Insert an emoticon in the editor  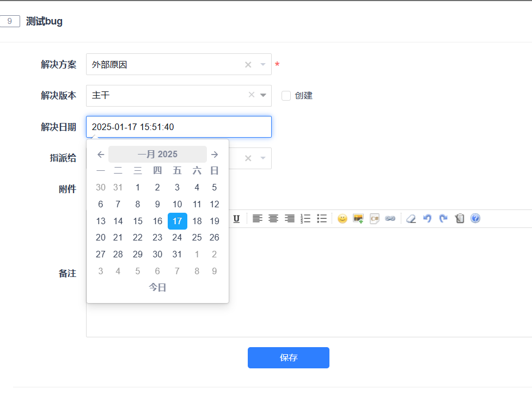point(342,219)
